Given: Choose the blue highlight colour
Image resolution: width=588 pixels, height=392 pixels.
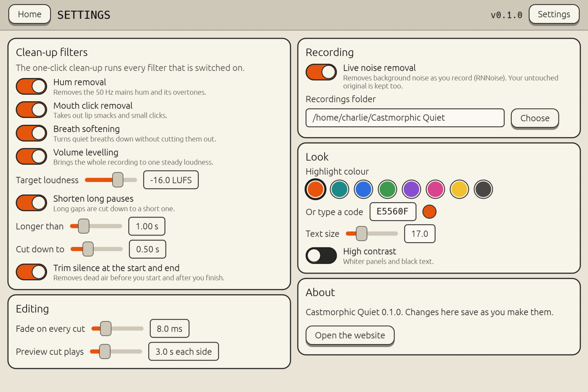Looking at the screenshot, I should (x=363, y=189).
